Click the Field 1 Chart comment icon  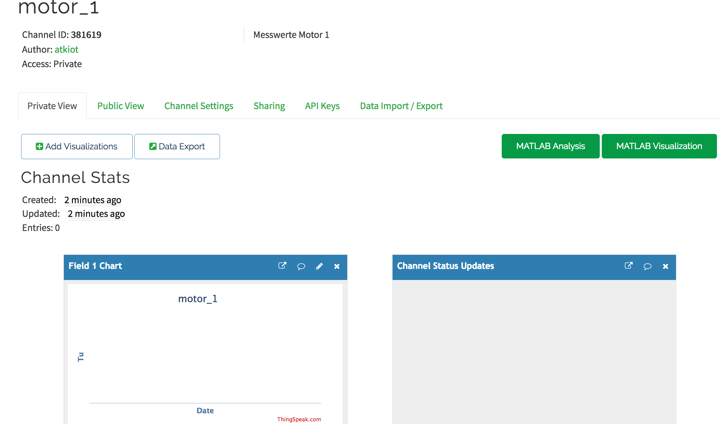coord(301,266)
